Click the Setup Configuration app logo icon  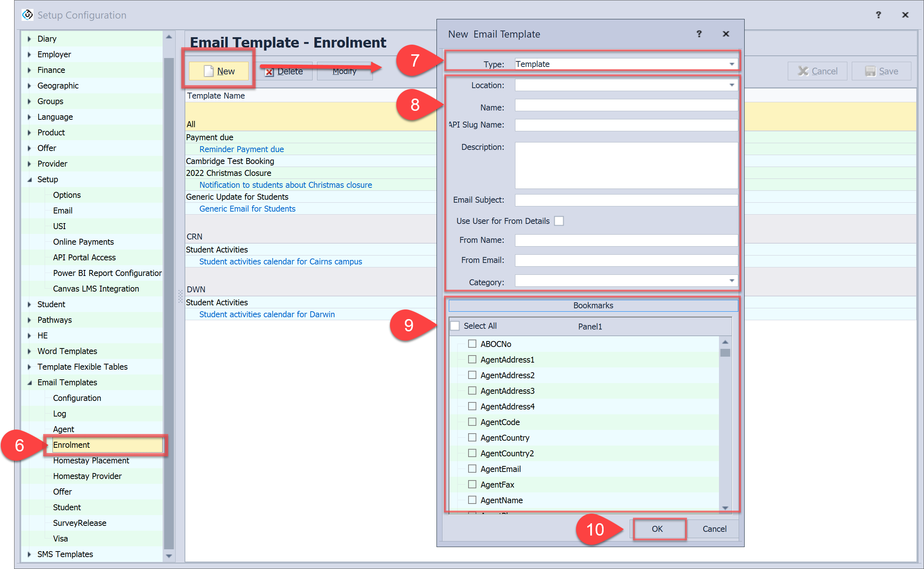pyautogui.click(x=28, y=15)
